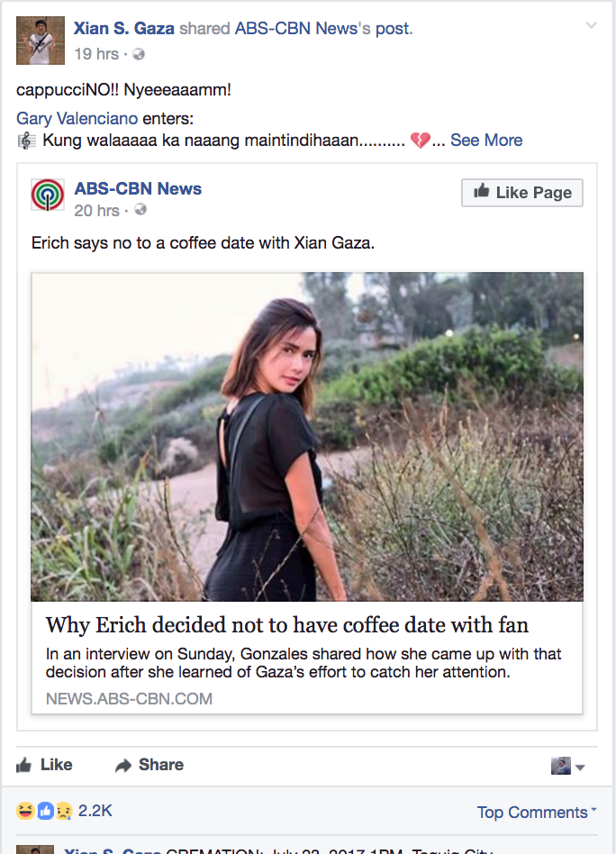Click Xian S. Gaza's profile picture
The height and width of the screenshot is (854, 616).
[x=41, y=41]
